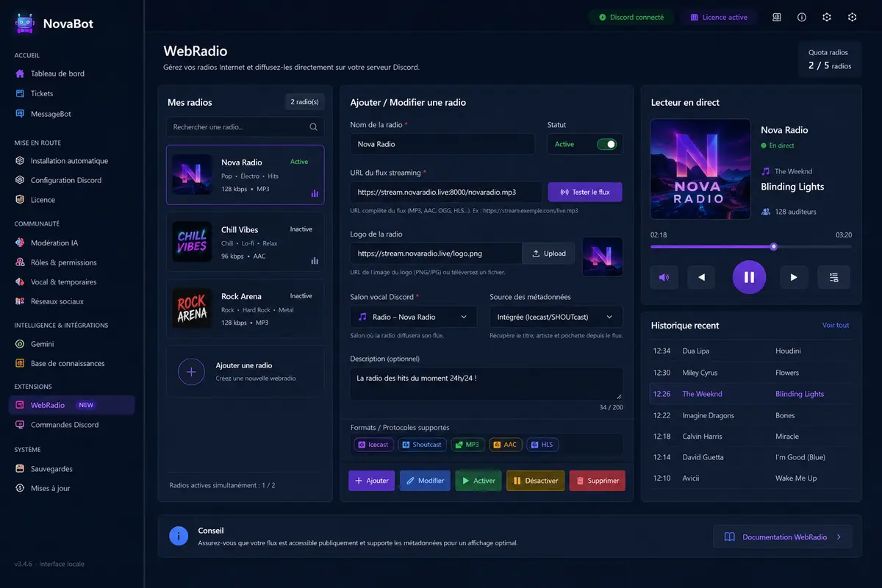Skip to next track in player
Image resolution: width=882 pixels, height=588 pixels.
(793, 277)
